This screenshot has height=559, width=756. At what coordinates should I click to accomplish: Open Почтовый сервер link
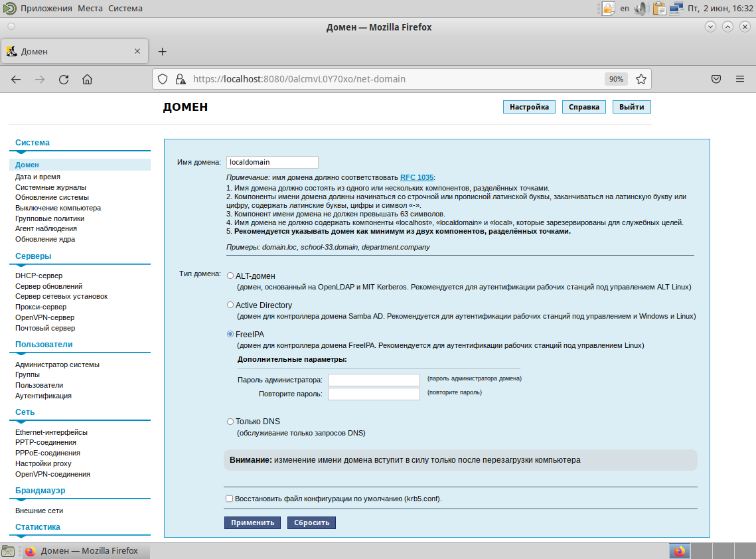45,328
